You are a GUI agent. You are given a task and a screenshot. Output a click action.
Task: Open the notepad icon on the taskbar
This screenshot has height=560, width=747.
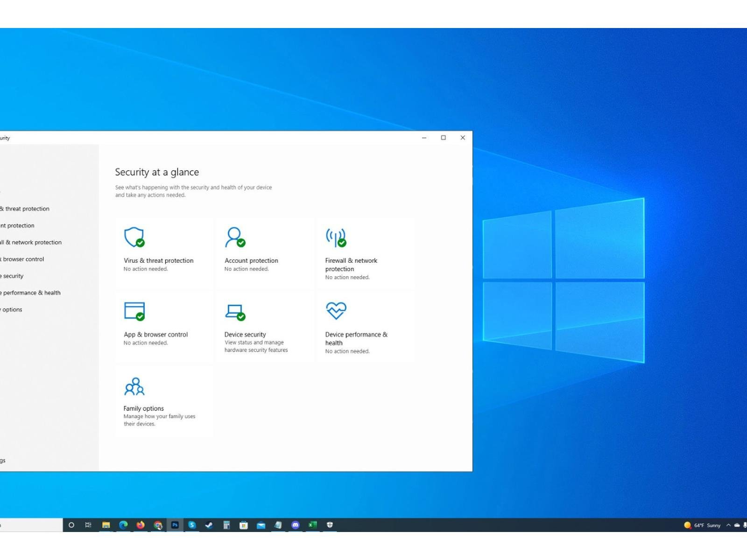point(278,525)
